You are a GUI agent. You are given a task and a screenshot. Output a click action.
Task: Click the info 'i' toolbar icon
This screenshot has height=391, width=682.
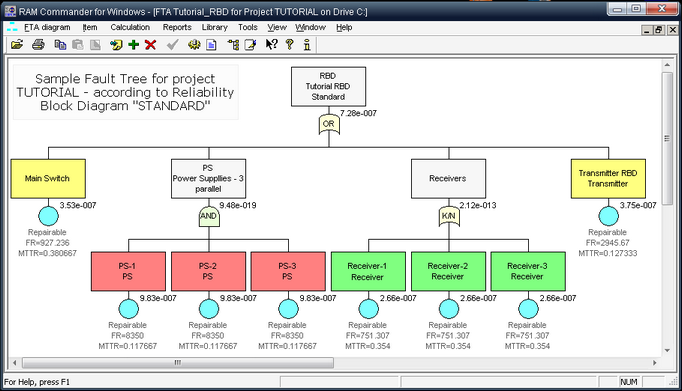click(307, 44)
